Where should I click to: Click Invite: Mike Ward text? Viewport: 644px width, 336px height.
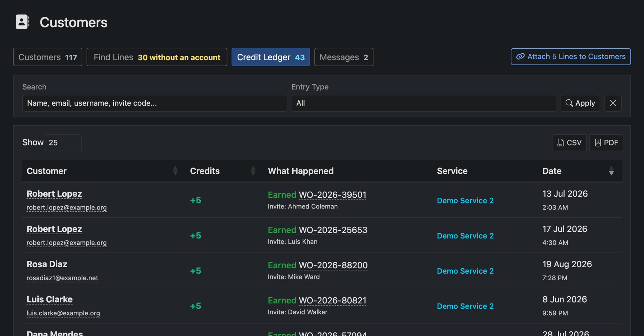point(294,277)
